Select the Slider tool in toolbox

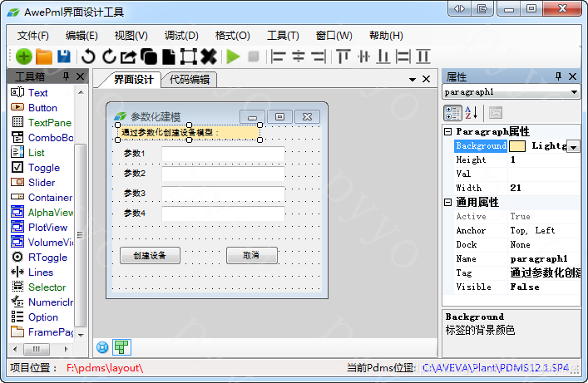coord(42,183)
